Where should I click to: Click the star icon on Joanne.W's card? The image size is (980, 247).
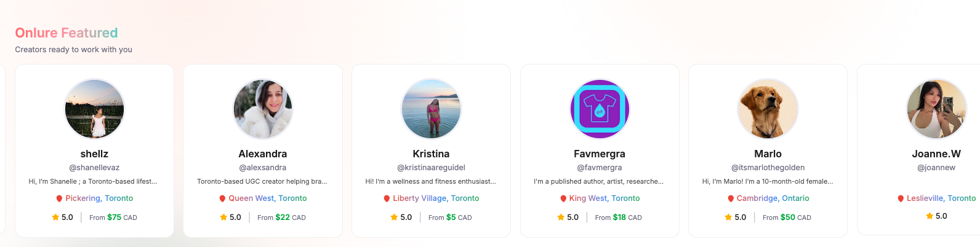930,216
